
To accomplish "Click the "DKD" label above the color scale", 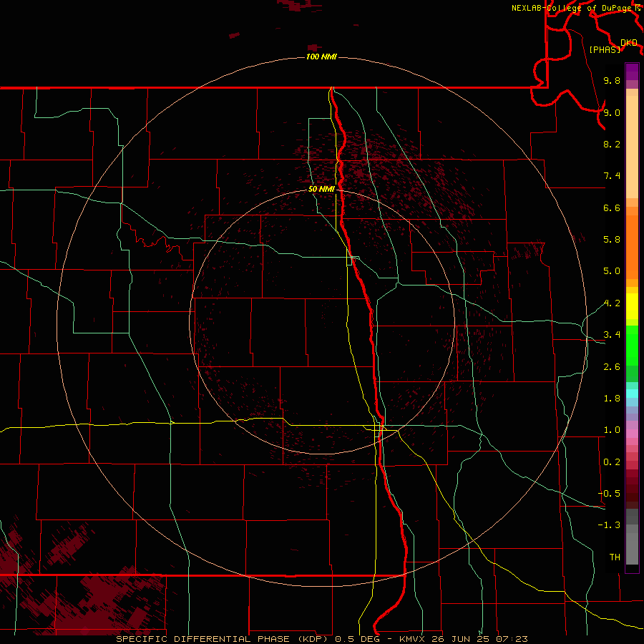I will tap(629, 43).
